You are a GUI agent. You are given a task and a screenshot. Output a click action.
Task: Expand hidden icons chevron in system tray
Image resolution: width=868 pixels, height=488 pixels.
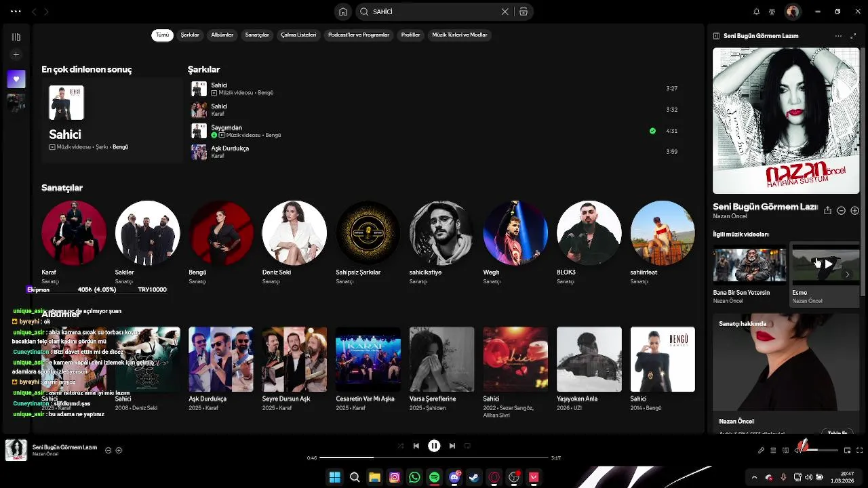coord(754,477)
